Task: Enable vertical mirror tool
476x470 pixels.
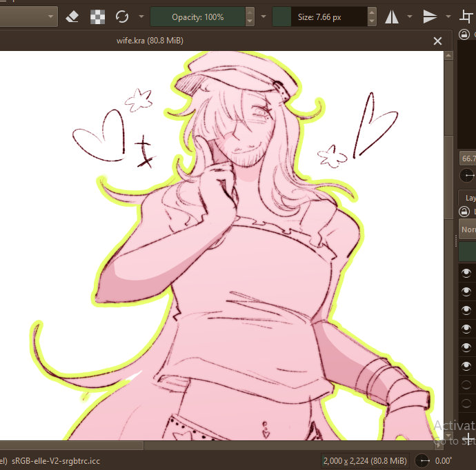Action: pyautogui.click(x=430, y=17)
